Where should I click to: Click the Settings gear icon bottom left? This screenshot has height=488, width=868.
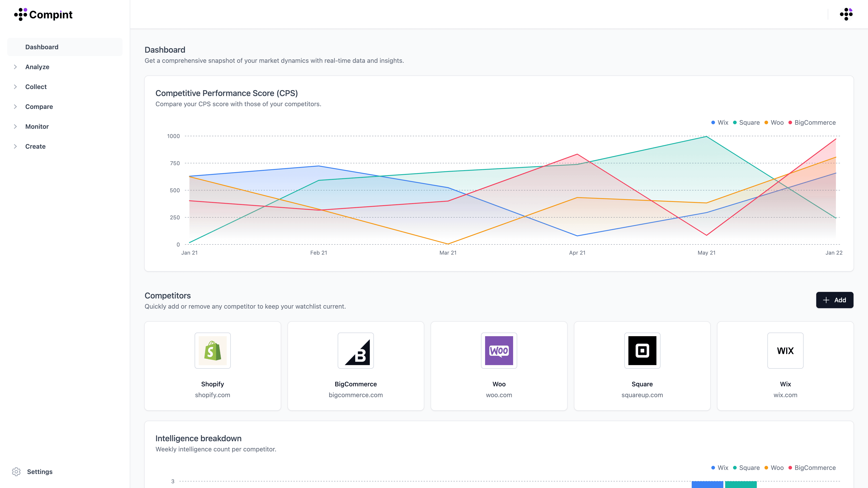[16, 471]
